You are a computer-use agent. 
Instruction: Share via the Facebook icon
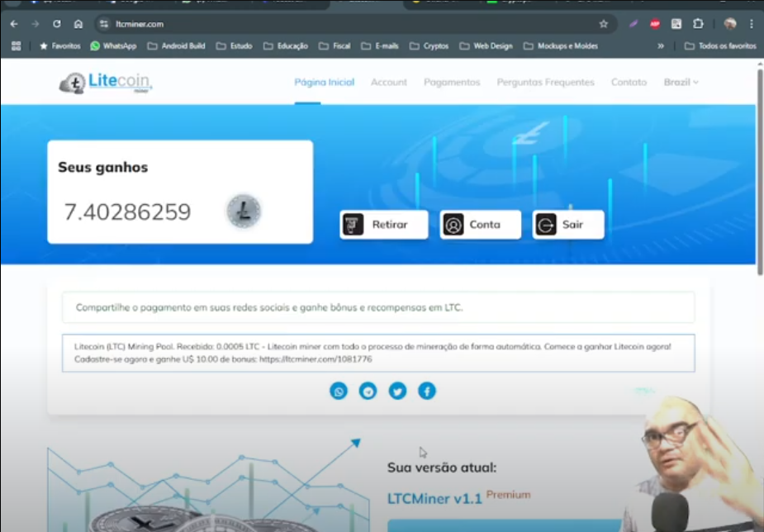tap(427, 392)
